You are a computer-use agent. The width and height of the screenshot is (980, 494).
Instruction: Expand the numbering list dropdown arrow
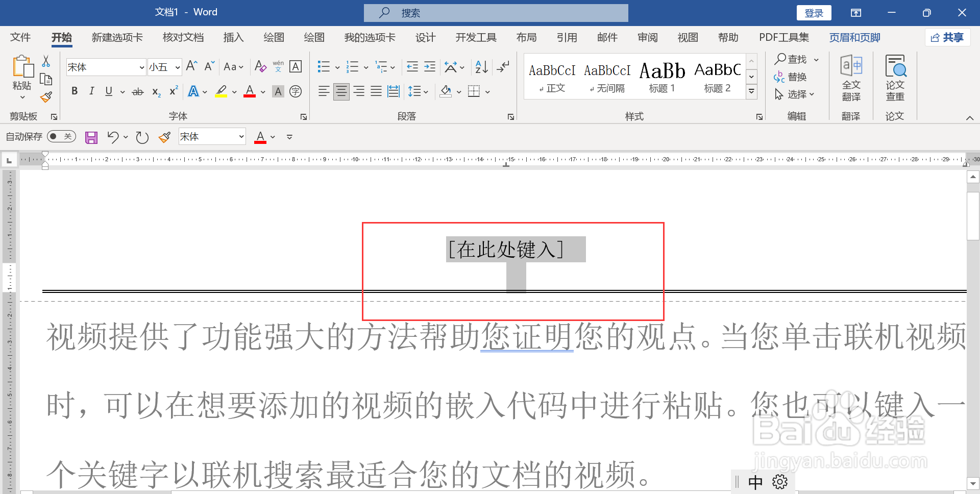366,67
